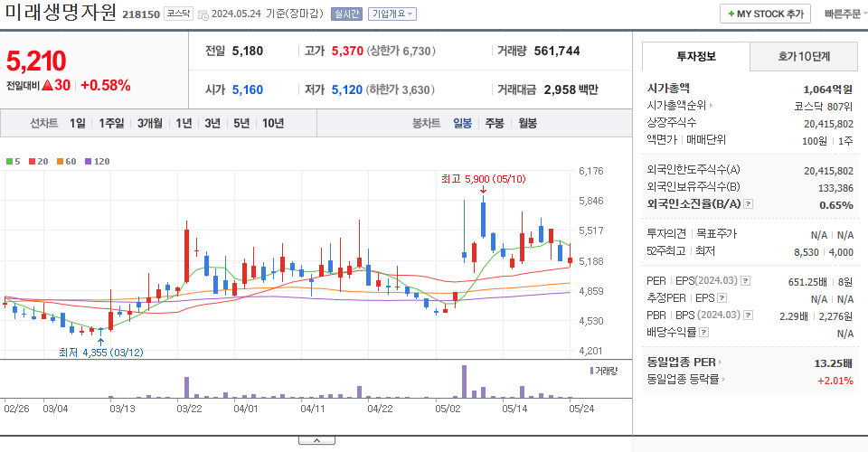Select the 1일 line chart period
Viewport: 868px width, 452px height.
pos(78,123)
